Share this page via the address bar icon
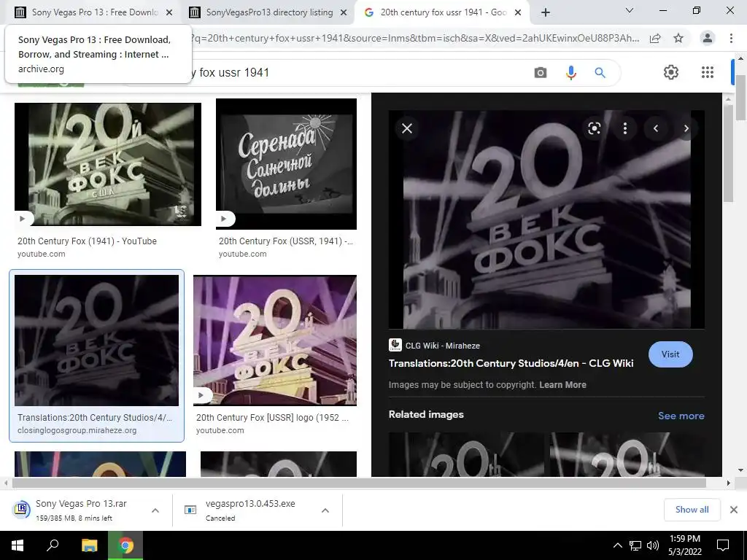Image resolution: width=747 pixels, height=560 pixels. 655,38
